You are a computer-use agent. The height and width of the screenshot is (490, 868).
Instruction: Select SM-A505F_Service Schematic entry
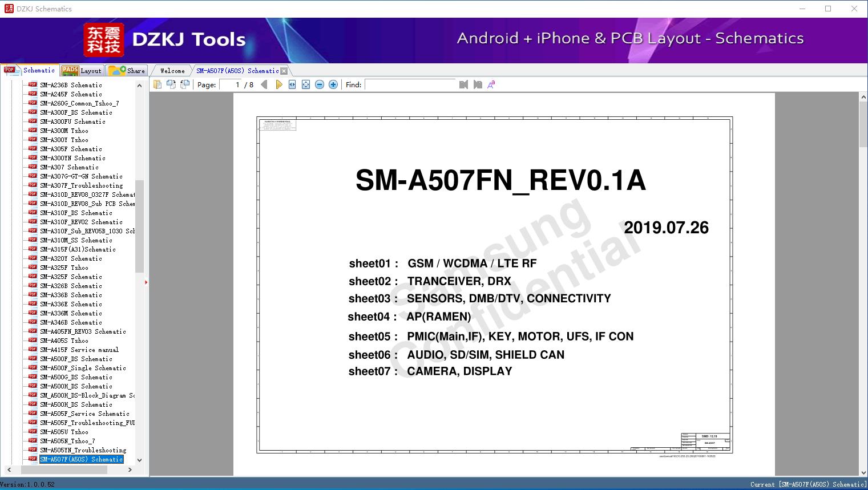[x=84, y=414]
